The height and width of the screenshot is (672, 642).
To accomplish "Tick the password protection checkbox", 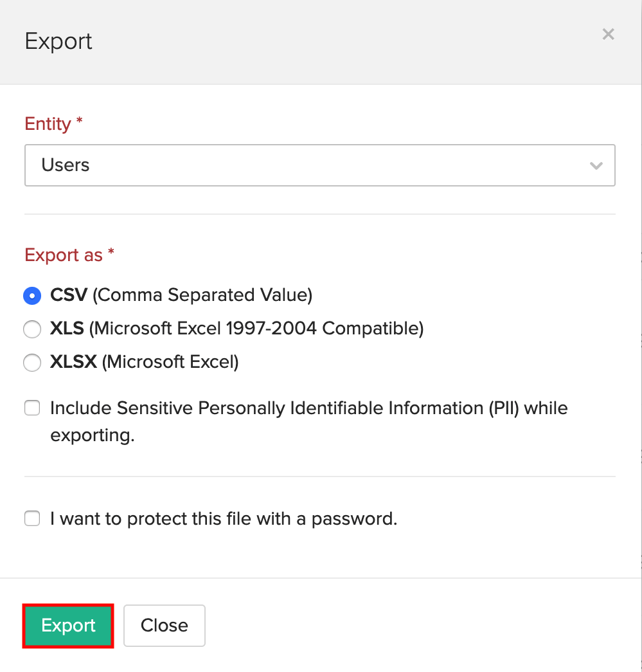I will click(x=32, y=519).
